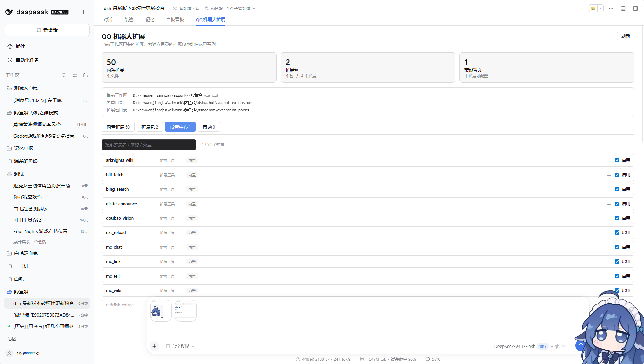The height and width of the screenshot is (364, 644).
Task: Select the 市场 0 filter button
Action: tap(209, 127)
